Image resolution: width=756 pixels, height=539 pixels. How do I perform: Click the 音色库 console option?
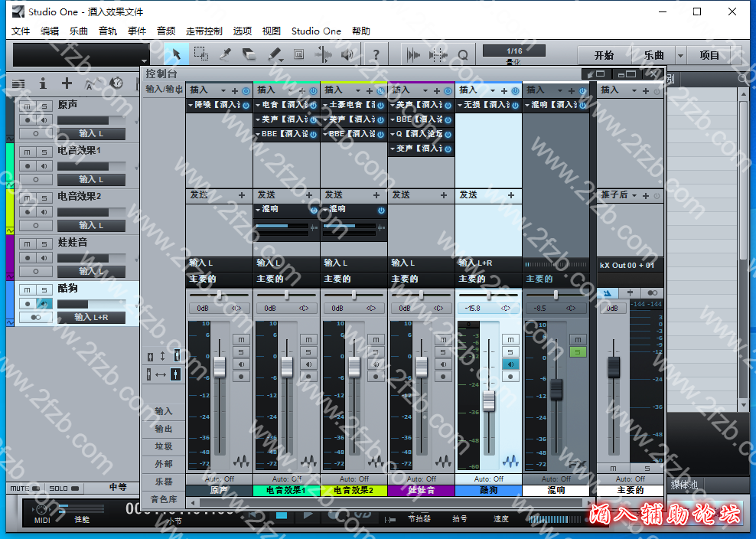(164, 499)
